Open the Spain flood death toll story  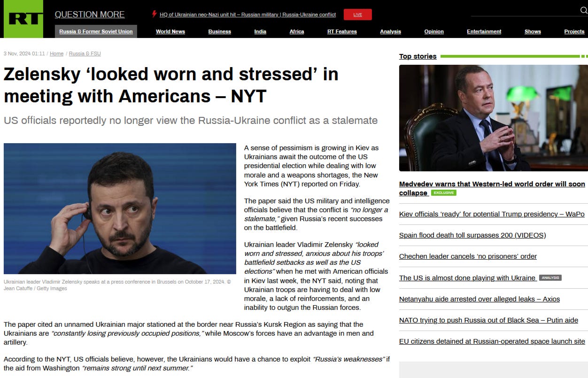[x=472, y=235]
